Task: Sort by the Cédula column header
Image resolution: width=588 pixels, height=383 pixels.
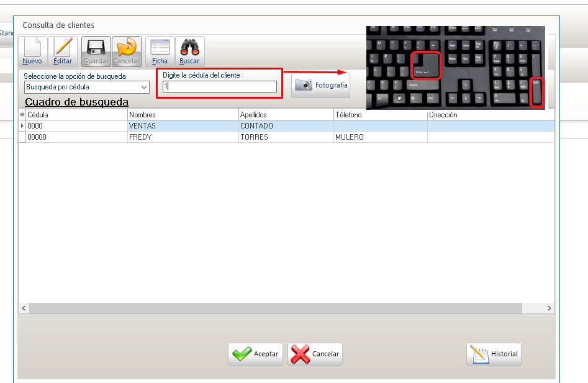Action: pos(76,115)
